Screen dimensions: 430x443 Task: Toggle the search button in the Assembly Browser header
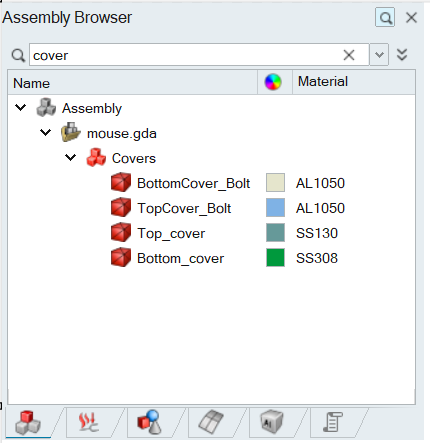pyautogui.click(x=385, y=17)
